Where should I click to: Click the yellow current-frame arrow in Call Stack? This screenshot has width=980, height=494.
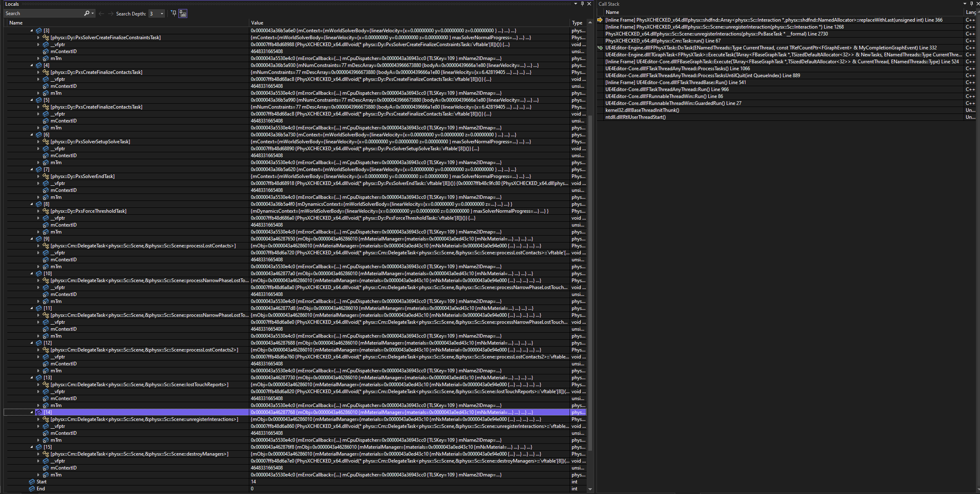point(600,20)
